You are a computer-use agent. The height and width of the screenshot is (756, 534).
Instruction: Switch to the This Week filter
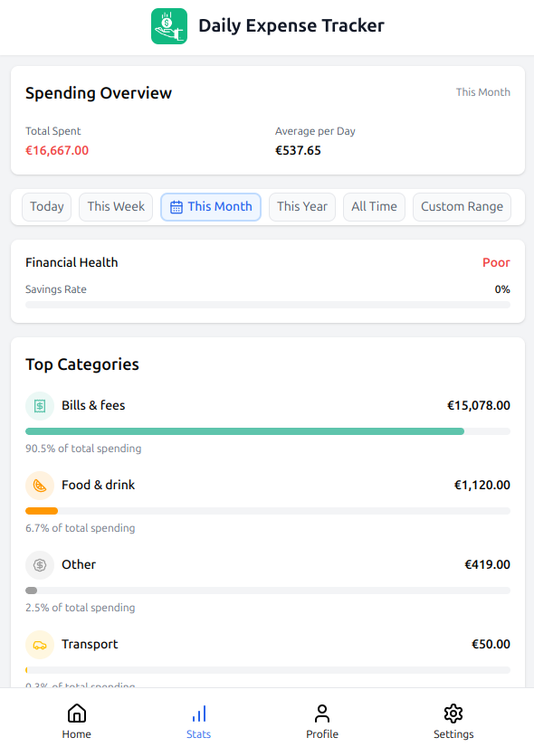click(x=116, y=207)
